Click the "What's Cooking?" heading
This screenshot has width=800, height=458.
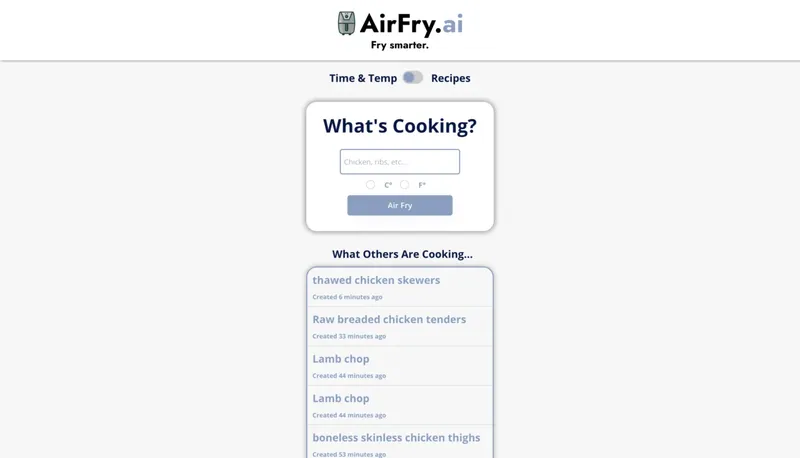coord(400,126)
